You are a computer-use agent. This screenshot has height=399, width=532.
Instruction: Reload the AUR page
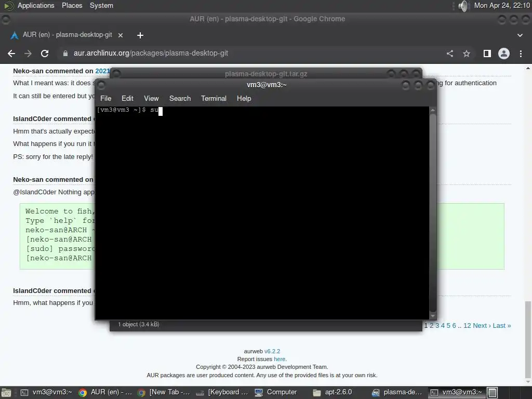click(45, 54)
